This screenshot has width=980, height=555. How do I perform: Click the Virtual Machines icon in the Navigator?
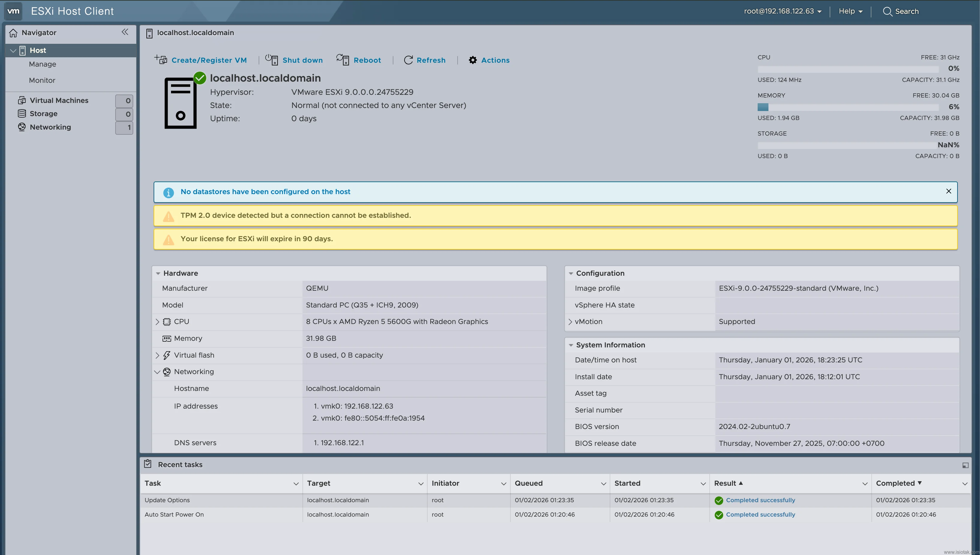coord(22,100)
